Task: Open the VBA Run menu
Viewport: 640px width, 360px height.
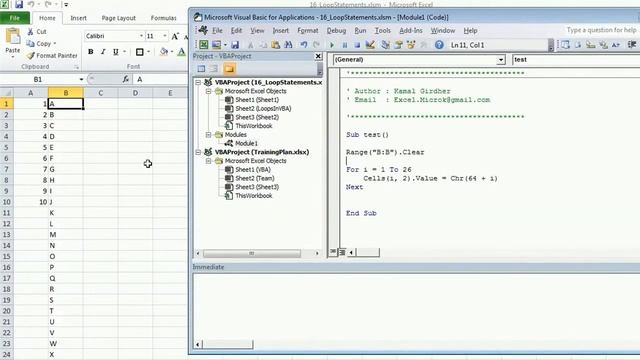Action: pos(360,31)
